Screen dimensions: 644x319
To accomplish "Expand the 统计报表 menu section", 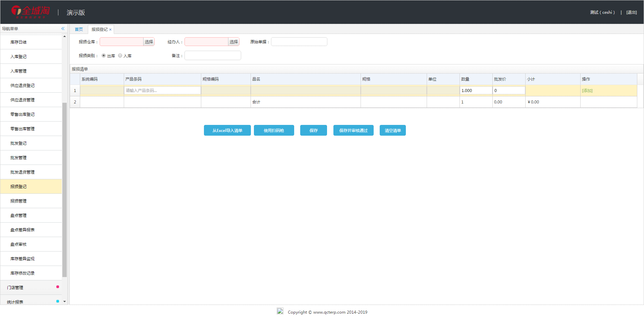I will [x=31, y=302].
